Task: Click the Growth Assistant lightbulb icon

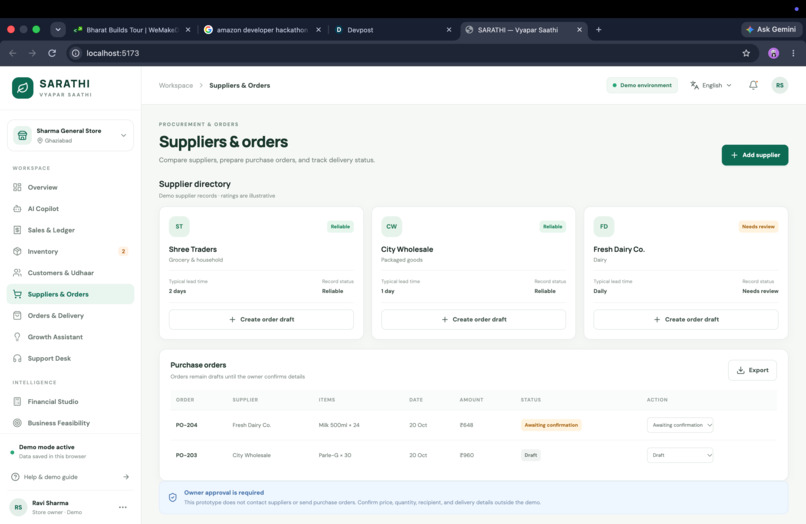Action: [x=17, y=337]
